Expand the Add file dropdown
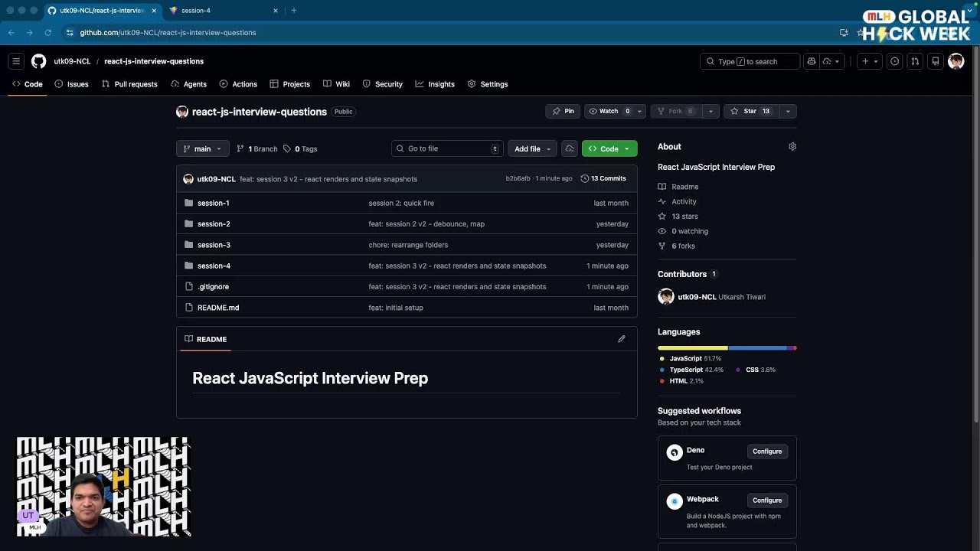This screenshot has height=551, width=980. click(533, 148)
